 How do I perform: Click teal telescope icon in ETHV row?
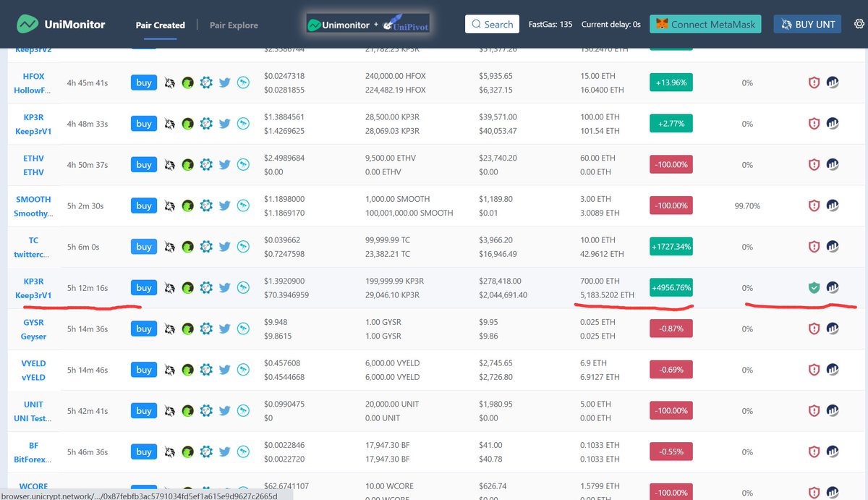(243, 165)
